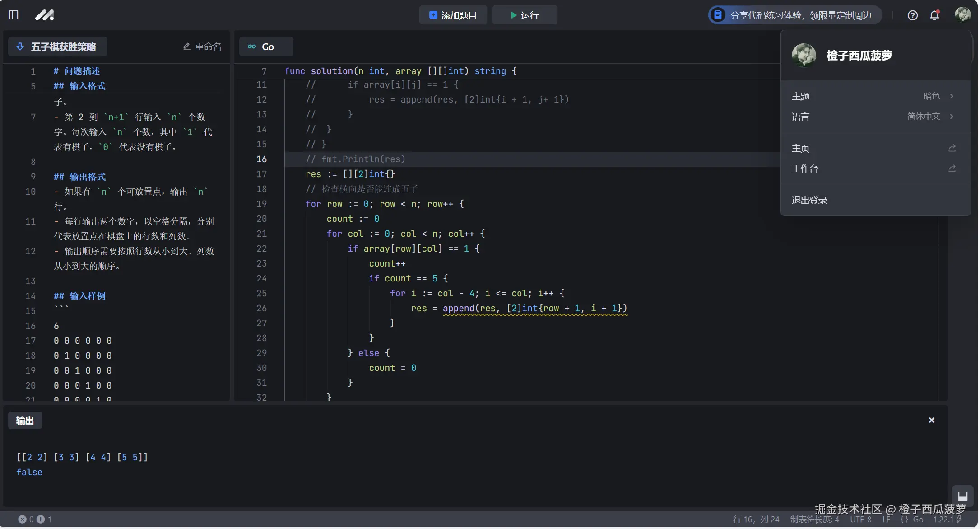Viewport: 980px width, 529px height.
Task: Click the large avatar in the user menu
Action: pyautogui.click(x=804, y=56)
